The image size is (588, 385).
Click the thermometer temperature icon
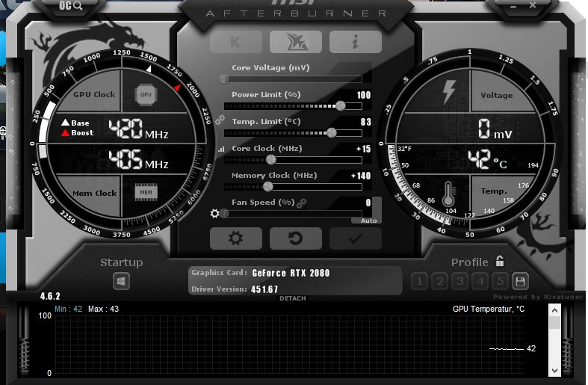click(x=448, y=194)
